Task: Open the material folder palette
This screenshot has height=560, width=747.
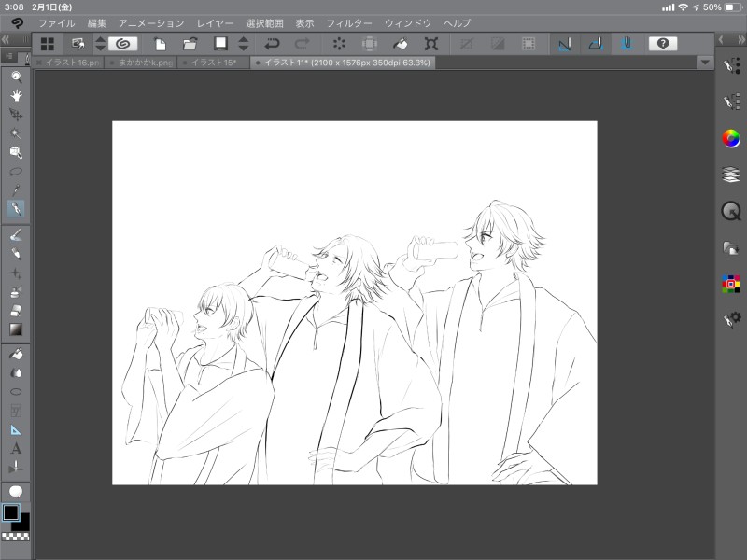Action: (731, 248)
